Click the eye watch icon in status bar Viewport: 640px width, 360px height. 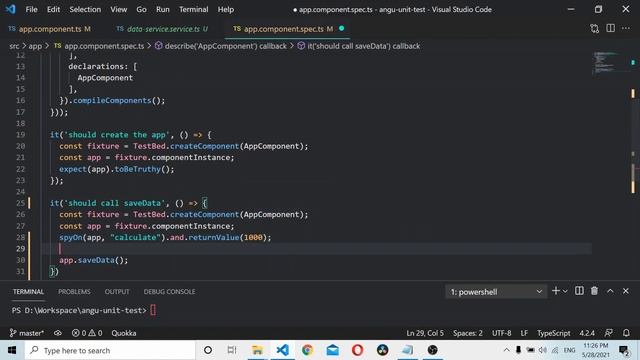tap(58, 333)
